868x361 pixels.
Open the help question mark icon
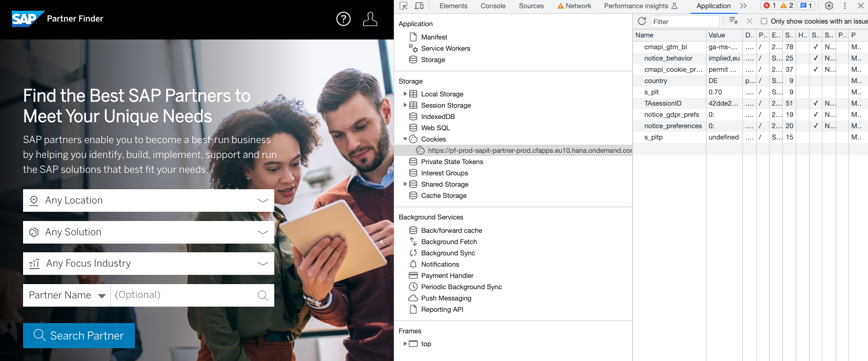click(x=344, y=19)
